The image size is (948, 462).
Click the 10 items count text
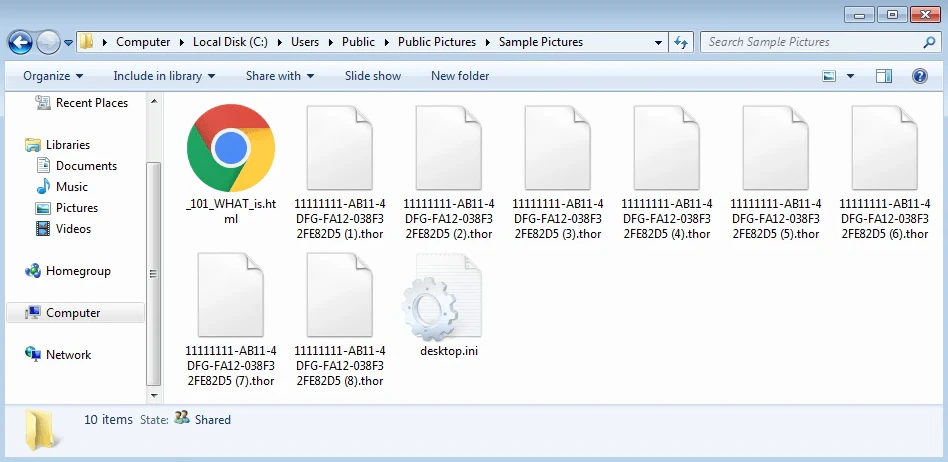point(108,419)
